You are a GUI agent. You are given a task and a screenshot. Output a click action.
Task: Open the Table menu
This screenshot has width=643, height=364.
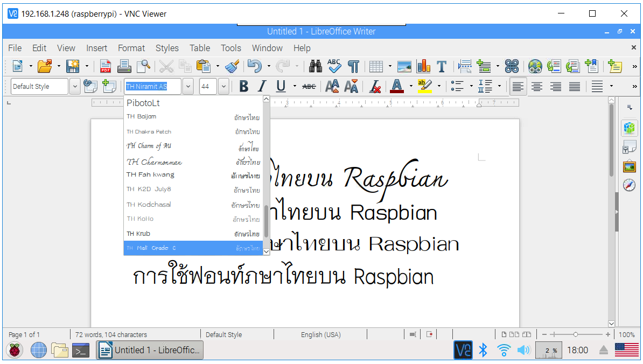point(200,48)
